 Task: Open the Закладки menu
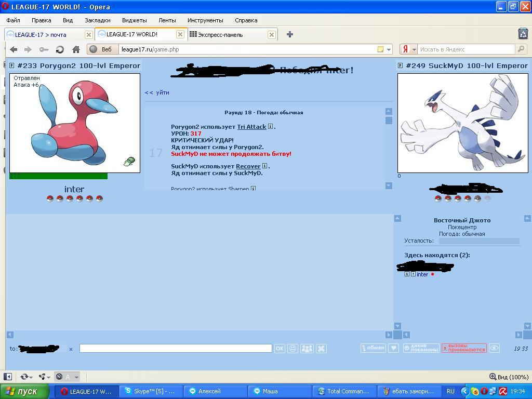click(x=98, y=20)
